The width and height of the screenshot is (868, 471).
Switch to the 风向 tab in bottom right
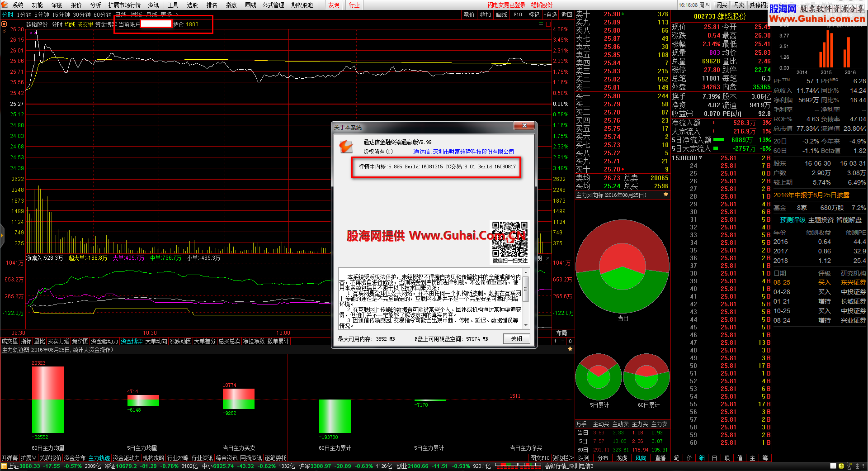pyautogui.click(x=641, y=458)
